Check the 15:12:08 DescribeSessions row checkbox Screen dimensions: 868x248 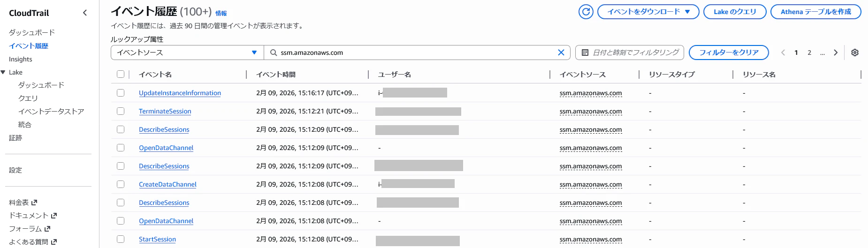point(121,203)
